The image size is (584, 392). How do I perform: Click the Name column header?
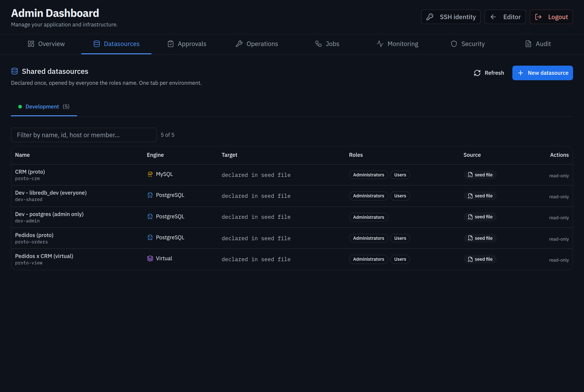click(23, 155)
